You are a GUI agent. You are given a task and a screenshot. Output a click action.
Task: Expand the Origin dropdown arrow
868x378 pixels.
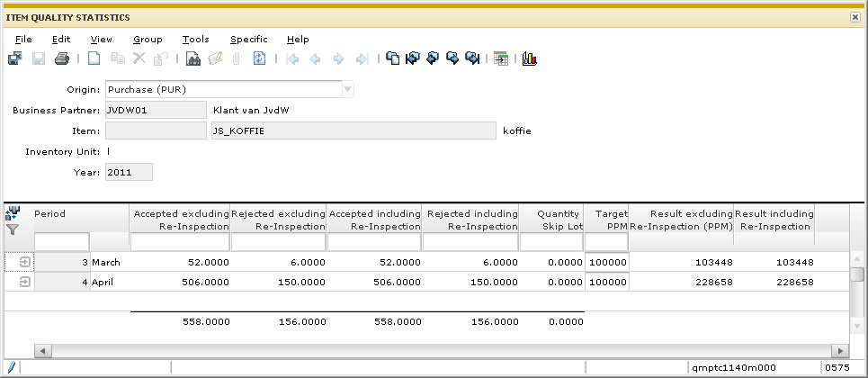(347, 89)
